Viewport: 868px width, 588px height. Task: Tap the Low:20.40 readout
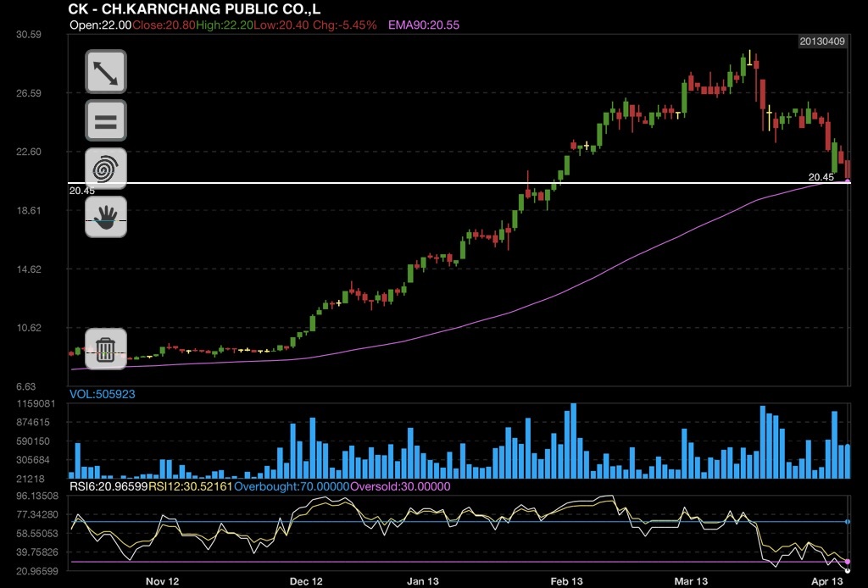280,25
